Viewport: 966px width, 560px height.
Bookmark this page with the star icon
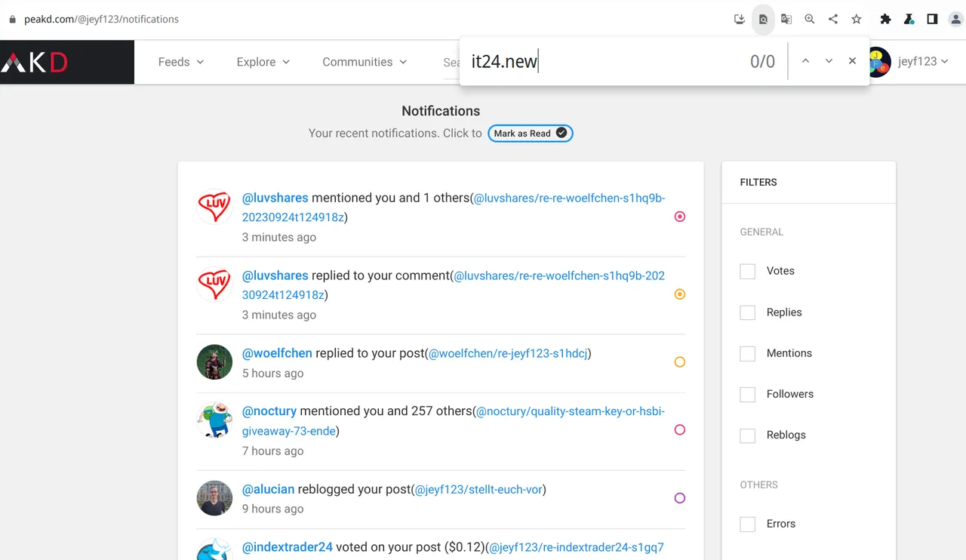(857, 20)
